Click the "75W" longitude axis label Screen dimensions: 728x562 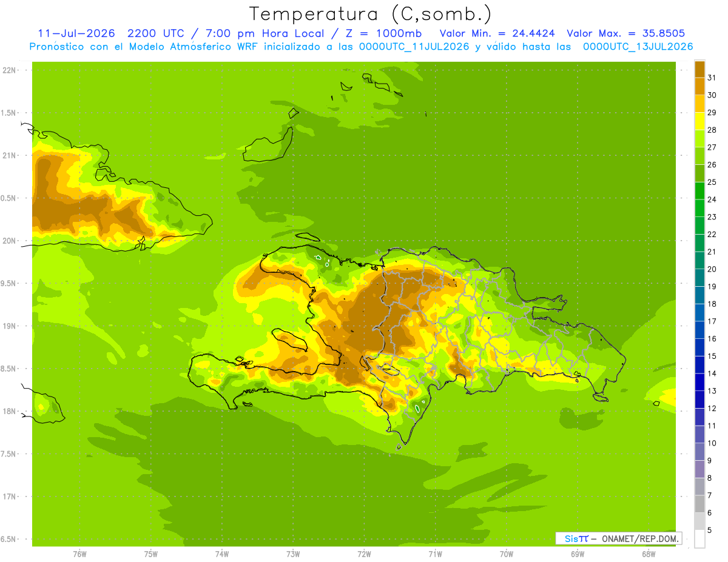151,554
